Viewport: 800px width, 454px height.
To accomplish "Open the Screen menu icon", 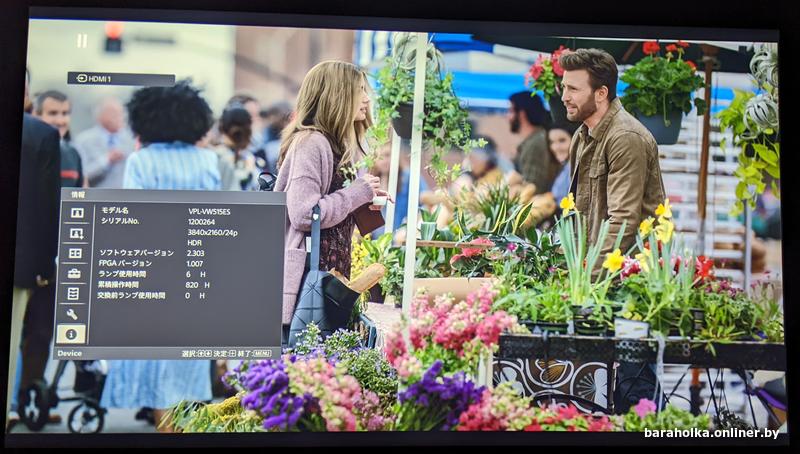I will [x=76, y=254].
